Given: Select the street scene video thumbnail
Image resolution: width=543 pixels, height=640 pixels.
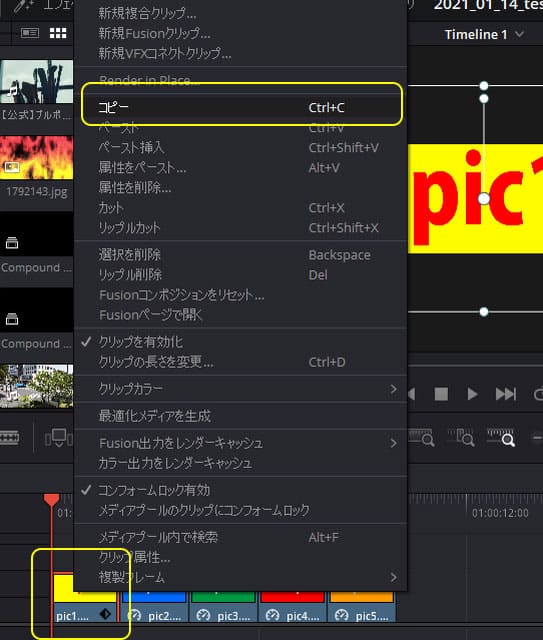Looking at the screenshot, I should coord(36,386).
